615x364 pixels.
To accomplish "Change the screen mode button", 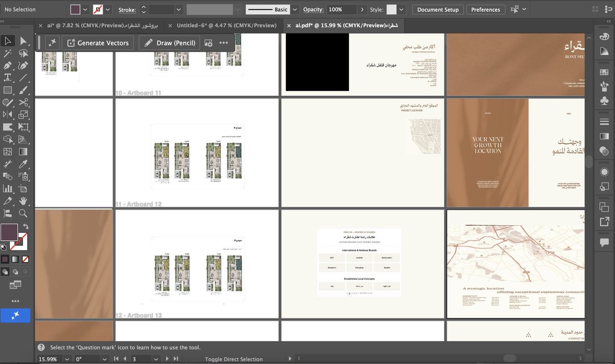I will coord(15,284).
